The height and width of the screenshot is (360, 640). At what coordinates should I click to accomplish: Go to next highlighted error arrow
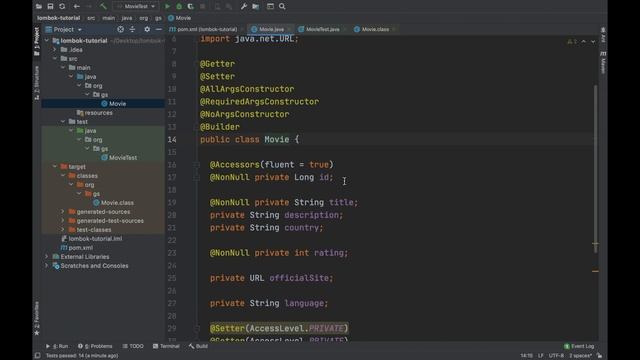(593, 41)
